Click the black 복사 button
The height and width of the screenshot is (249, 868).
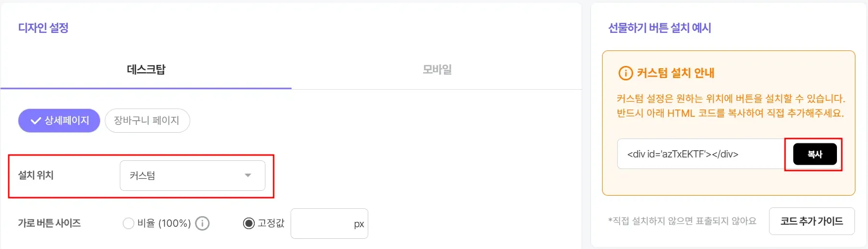(815, 154)
